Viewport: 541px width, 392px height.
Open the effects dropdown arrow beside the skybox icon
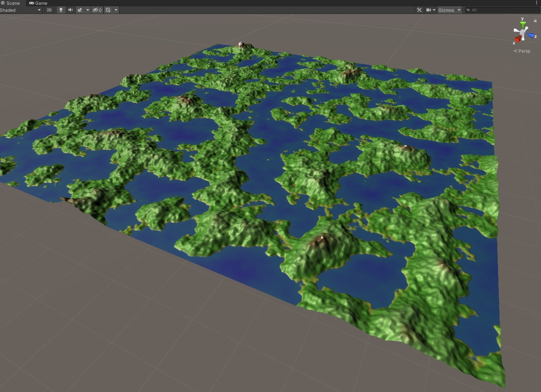pos(87,10)
